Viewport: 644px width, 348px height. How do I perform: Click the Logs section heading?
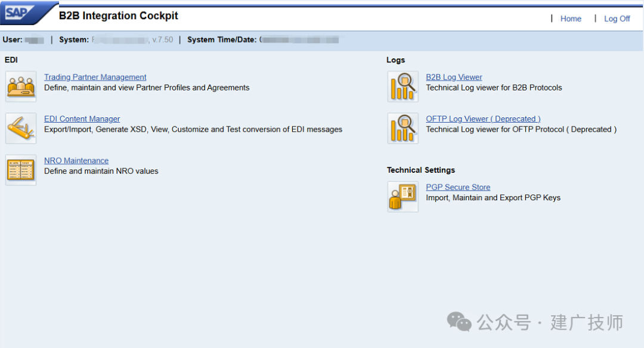[x=395, y=60]
